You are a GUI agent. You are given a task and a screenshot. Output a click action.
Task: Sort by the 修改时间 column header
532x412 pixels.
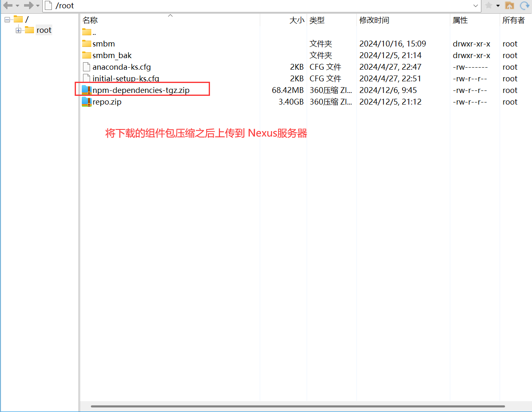(x=374, y=20)
